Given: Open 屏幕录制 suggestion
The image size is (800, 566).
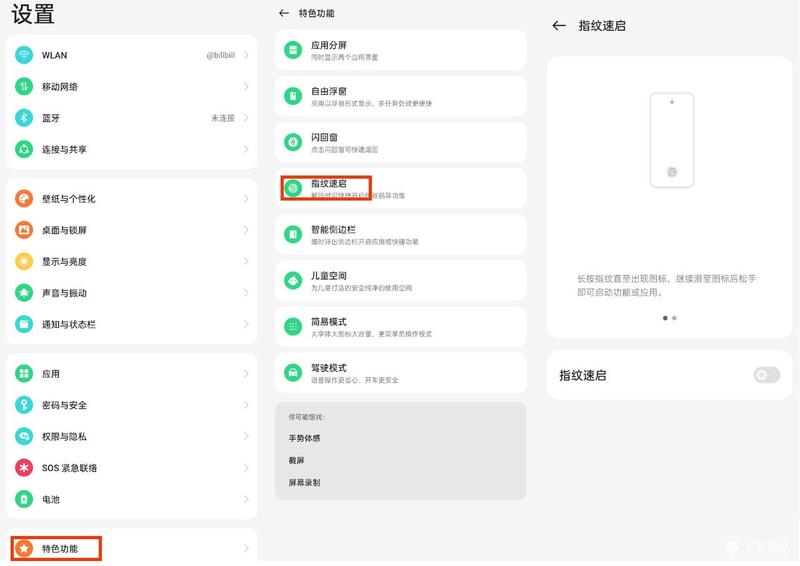Looking at the screenshot, I should tap(304, 482).
